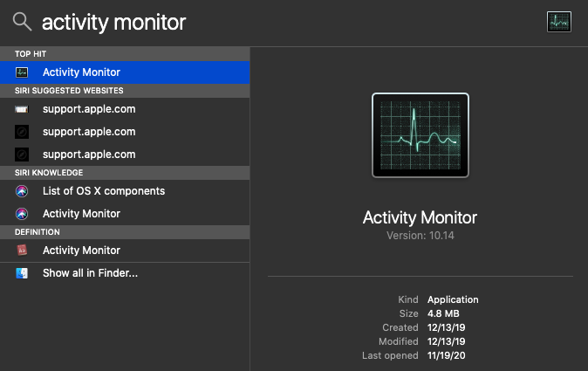Viewport: 588px width, 371px height.
Task: Click the large Activity Monitor preview icon
Action: point(420,135)
